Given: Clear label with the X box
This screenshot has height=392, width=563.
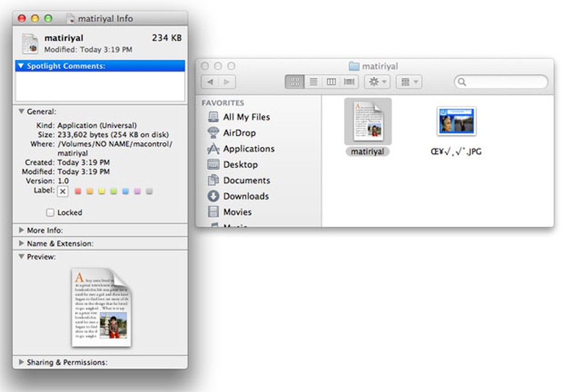Looking at the screenshot, I should [63, 191].
